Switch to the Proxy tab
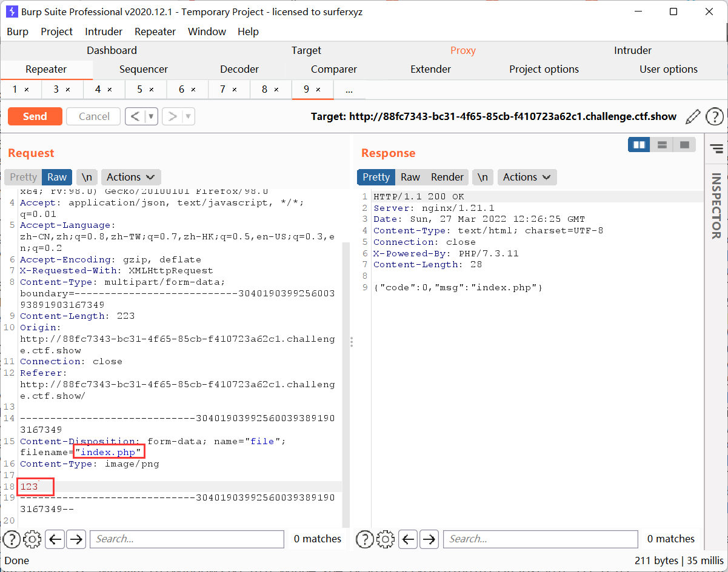The height and width of the screenshot is (572, 728). (463, 50)
